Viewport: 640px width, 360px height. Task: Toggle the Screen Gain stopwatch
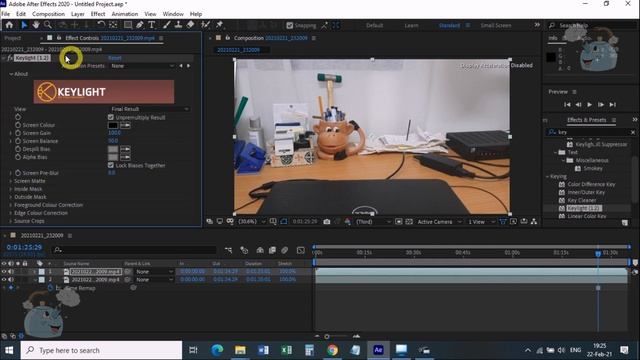coord(18,133)
